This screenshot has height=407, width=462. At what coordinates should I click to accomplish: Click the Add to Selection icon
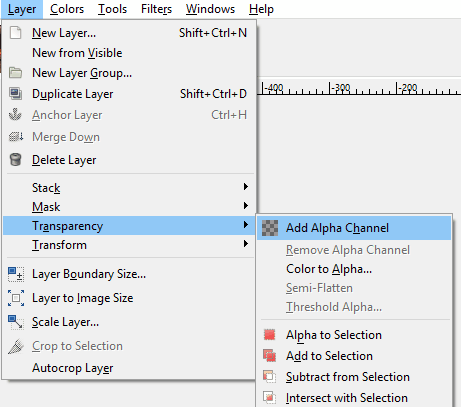tap(270, 356)
